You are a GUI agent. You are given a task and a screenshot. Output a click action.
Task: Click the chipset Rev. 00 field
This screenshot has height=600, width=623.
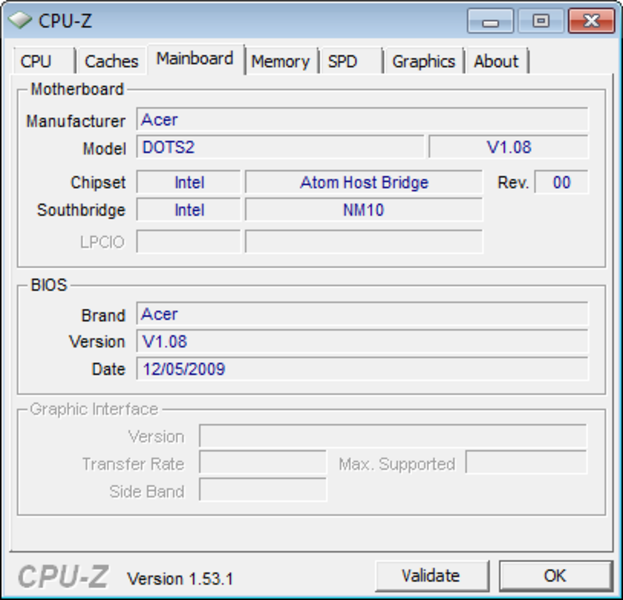click(561, 182)
